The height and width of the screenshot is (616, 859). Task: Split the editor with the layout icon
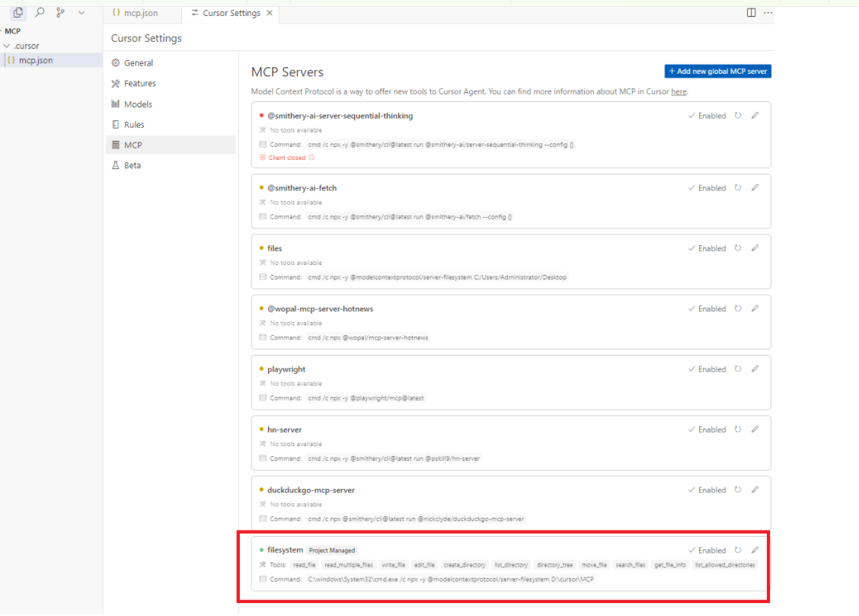[x=751, y=13]
